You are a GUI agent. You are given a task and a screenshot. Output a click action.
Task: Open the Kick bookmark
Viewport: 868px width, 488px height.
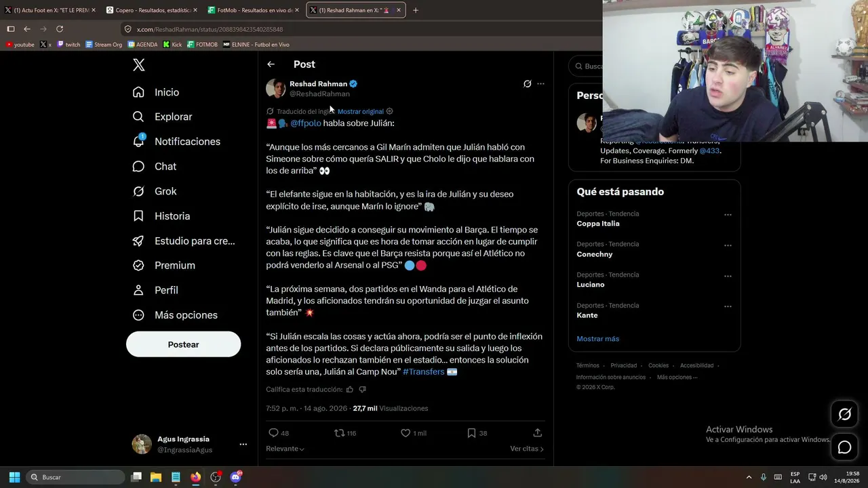[172, 45]
